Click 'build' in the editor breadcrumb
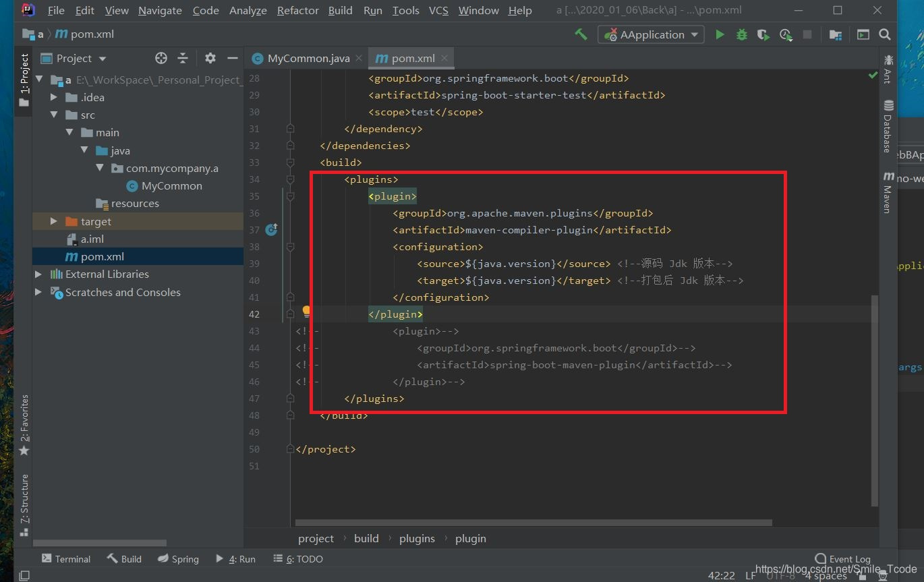Viewport: 924px width, 582px height. click(366, 538)
